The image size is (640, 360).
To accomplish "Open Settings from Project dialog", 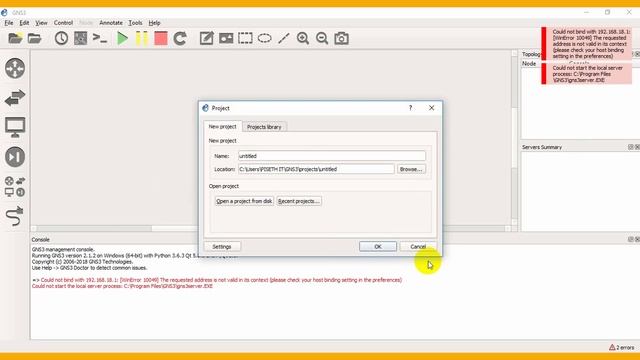I will [x=222, y=247].
